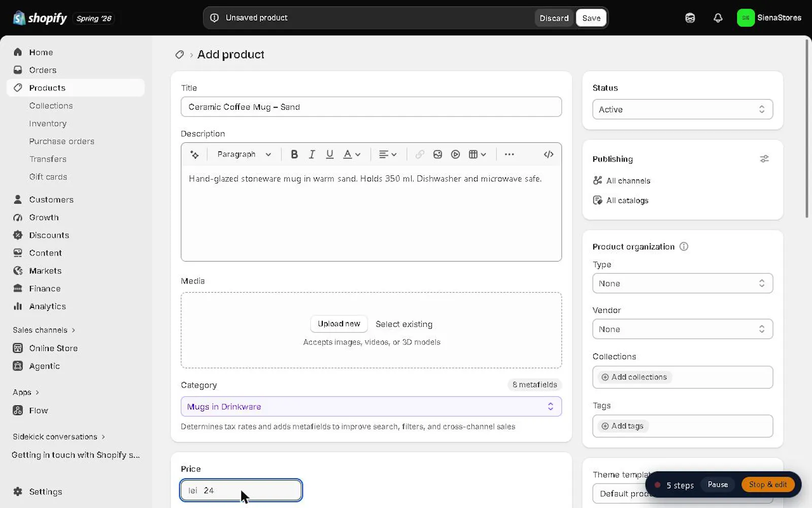Open Finance in sidebar

[x=76, y=289]
